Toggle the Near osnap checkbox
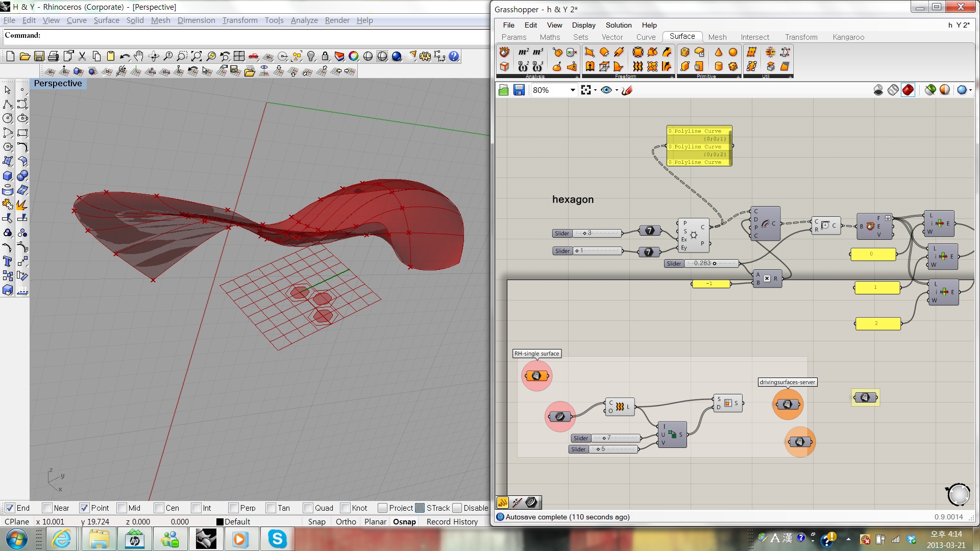980x551 pixels. pyautogui.click(x=47, y=508)
